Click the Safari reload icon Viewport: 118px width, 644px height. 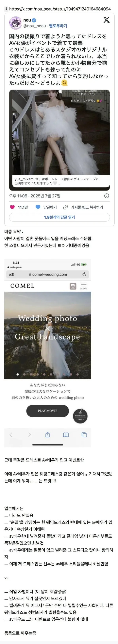coord(84,274)
